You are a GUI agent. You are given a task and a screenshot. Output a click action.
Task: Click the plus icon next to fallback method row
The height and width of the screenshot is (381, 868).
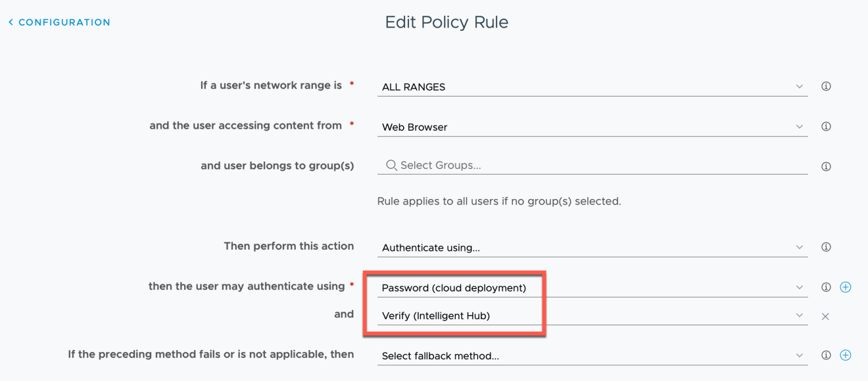tap(846, 354)
